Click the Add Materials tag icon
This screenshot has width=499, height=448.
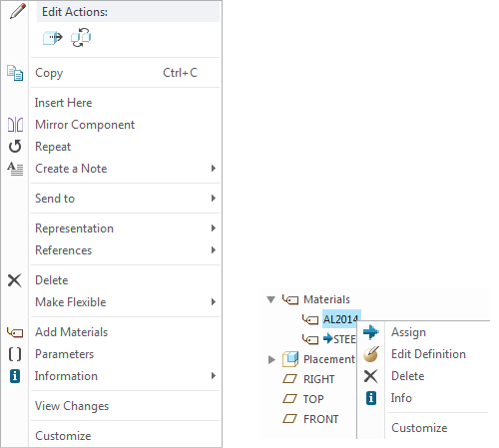(x=15, y=332)
